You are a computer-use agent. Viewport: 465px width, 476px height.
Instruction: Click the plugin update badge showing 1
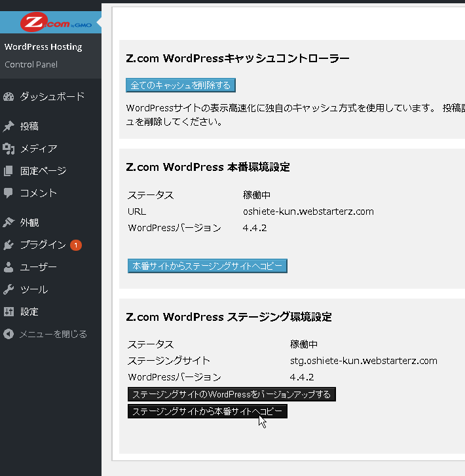point(75,245)
